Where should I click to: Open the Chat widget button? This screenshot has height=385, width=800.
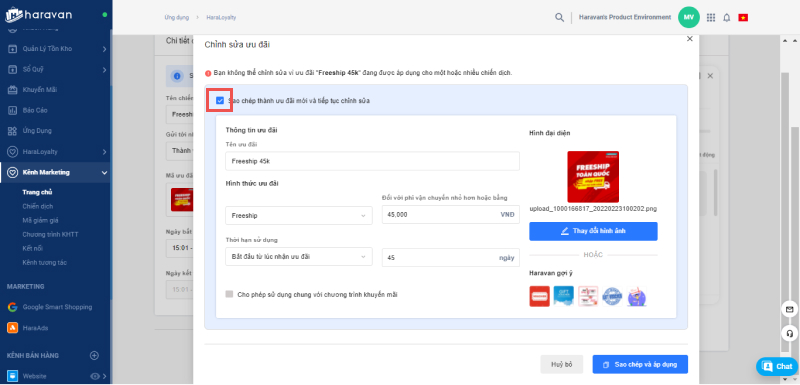click(x=777, y=367)
